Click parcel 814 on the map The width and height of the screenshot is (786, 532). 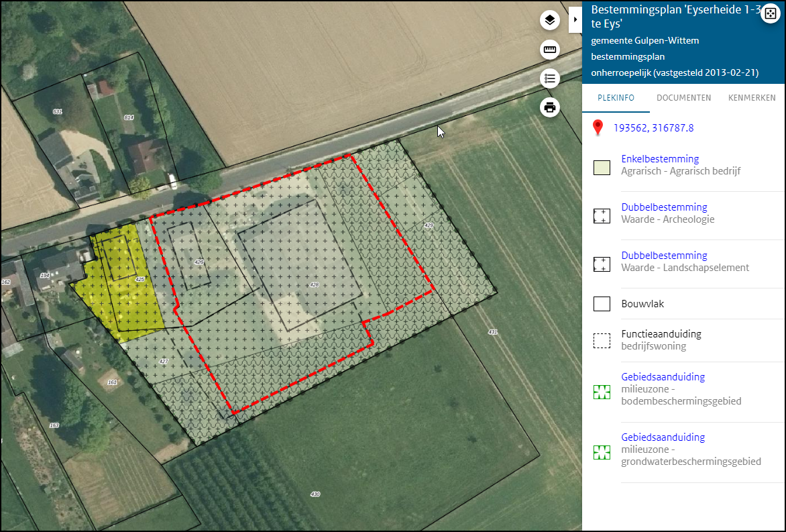point(129,117)
